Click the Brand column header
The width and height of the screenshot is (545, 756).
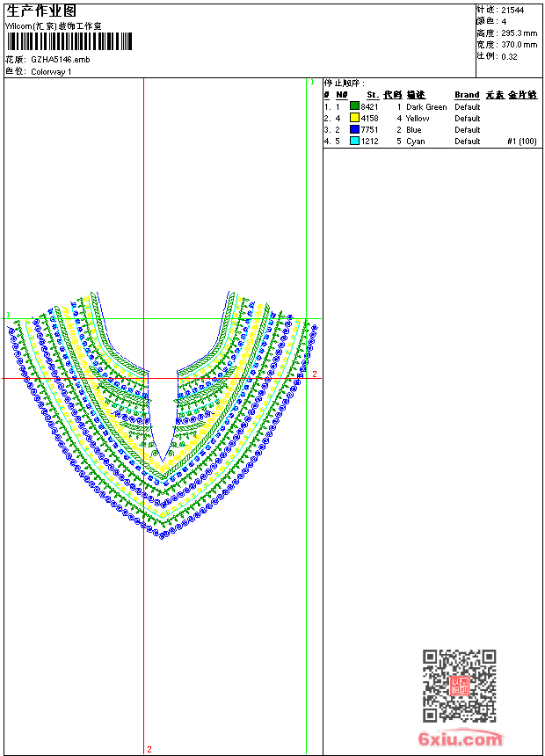pyautogui.click(x=467, y=95)
